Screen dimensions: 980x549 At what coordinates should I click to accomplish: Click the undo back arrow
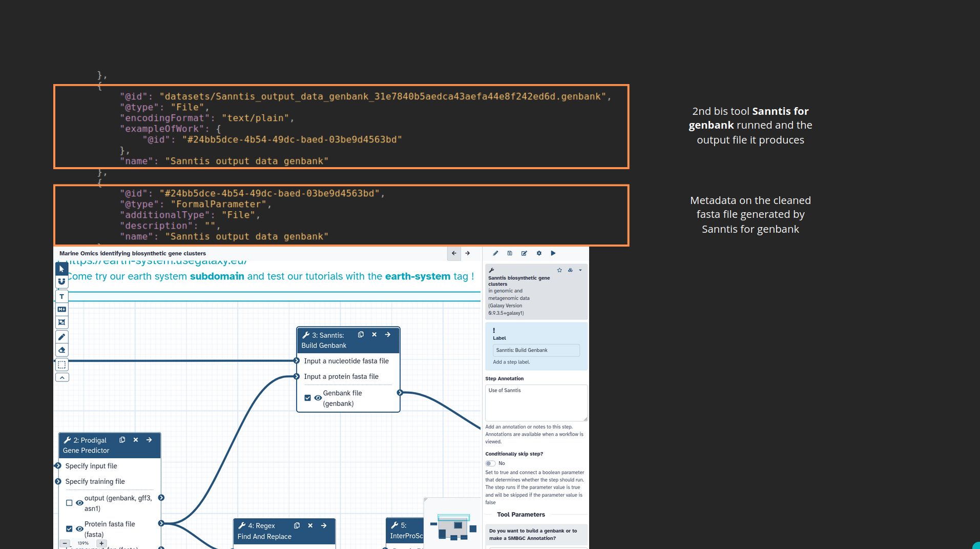(454, 253)
